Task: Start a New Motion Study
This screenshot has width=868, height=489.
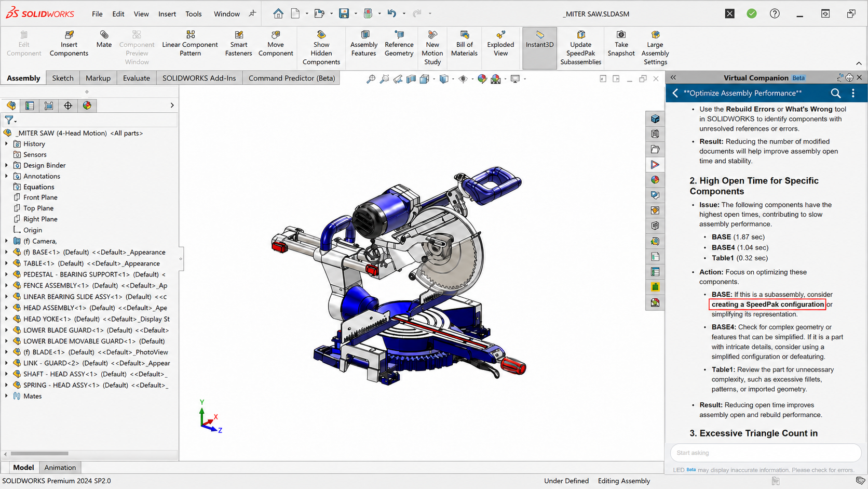Action: tap(432, 48)
